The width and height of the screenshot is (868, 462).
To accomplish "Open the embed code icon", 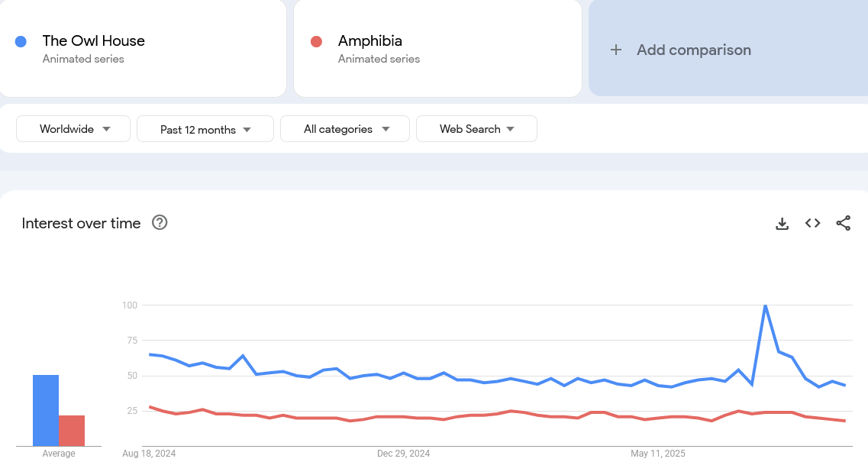I will coord(812,223).
